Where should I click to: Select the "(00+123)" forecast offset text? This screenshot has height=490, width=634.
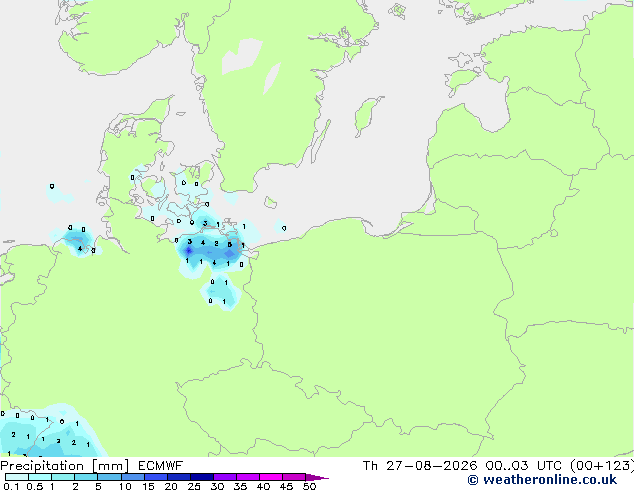coord(602,466)
